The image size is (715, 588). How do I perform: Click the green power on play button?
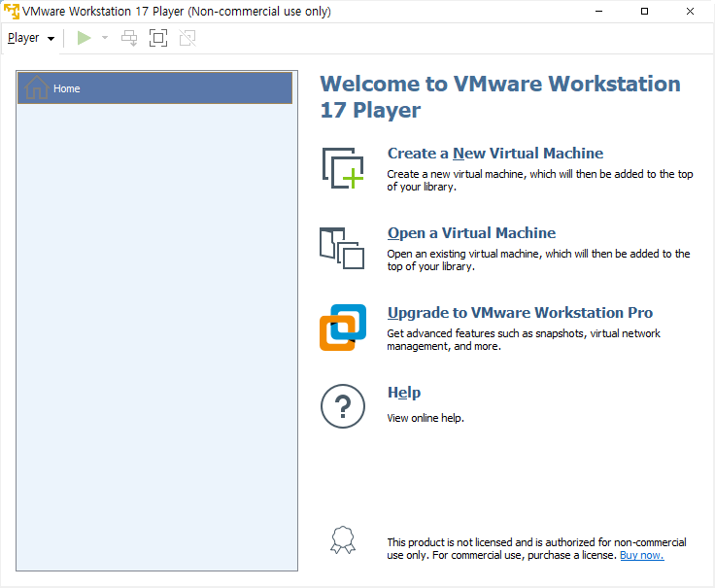(x=84, y=38)
